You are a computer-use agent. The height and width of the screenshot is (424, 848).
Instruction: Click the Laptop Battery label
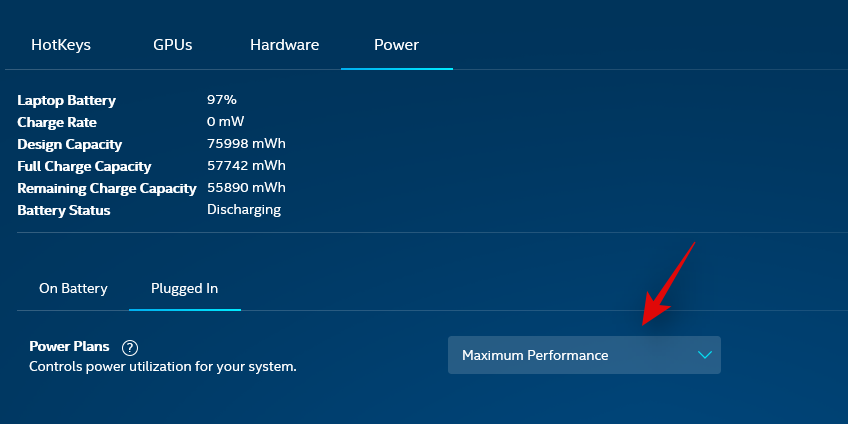(x=66, y=100)
